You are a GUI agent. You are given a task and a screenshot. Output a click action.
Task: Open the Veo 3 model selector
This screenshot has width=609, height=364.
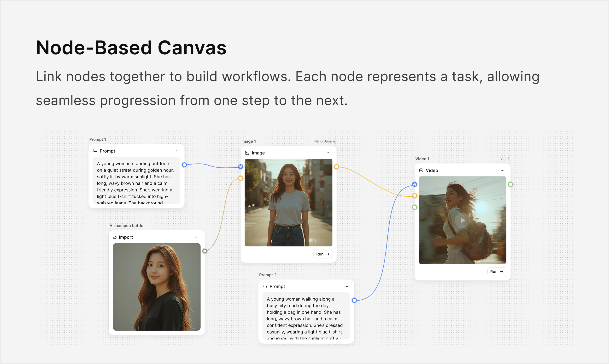(505, 159)
